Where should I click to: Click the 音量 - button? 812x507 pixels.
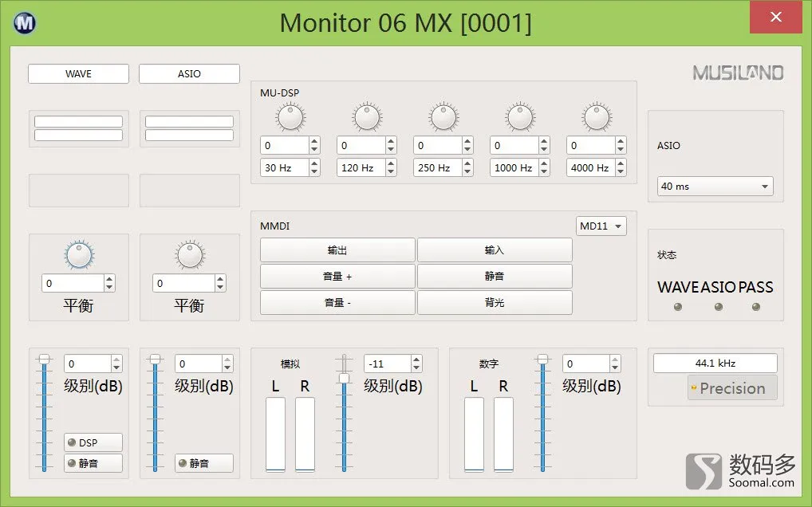[337, 303]
